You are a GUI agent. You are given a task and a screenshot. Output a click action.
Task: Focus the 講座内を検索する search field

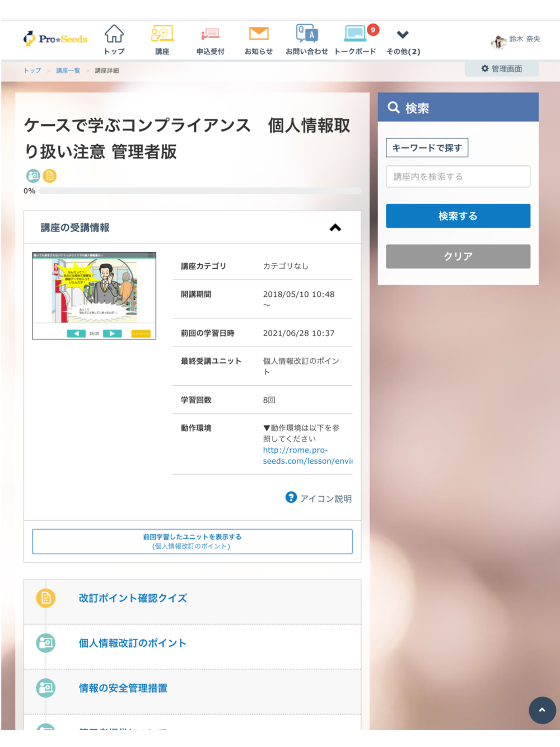pos(458,176)
